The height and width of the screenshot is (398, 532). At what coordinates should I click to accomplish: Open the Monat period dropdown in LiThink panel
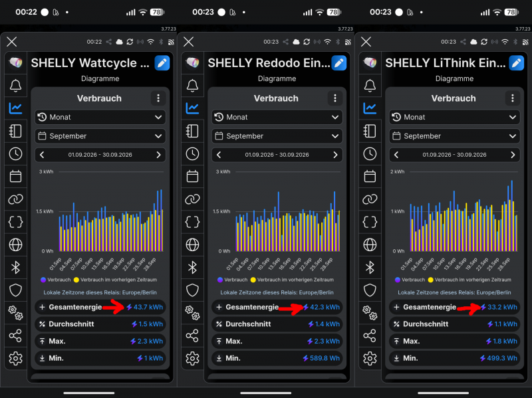454,118
